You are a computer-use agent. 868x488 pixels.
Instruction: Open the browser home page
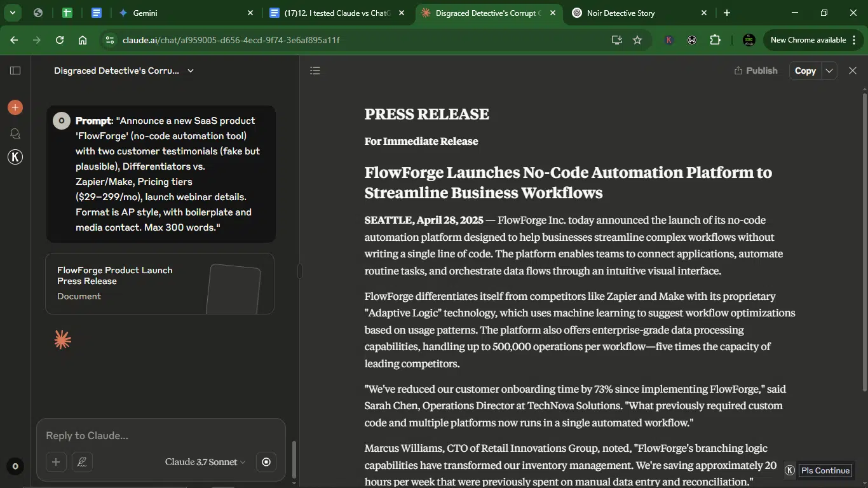click(83, 40)
